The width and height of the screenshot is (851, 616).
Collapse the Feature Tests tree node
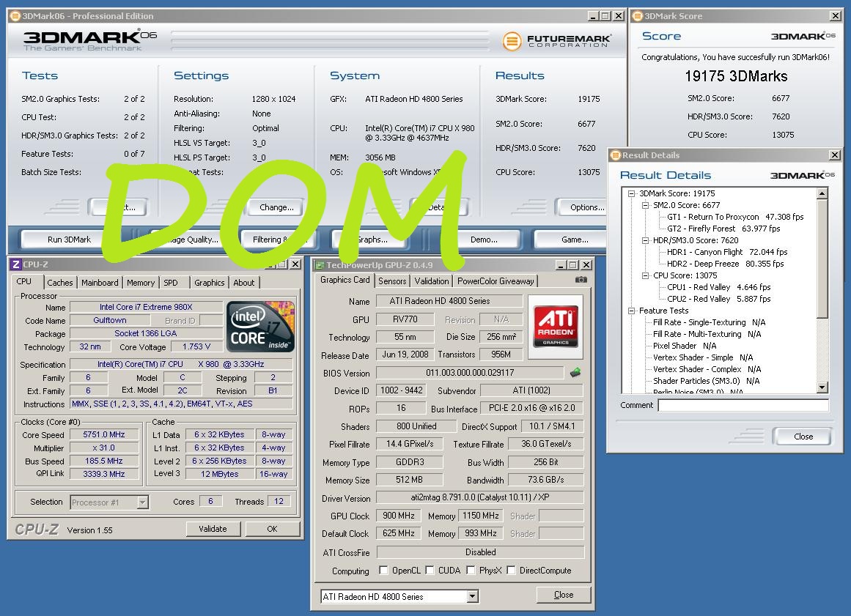(x=632, y=311)
